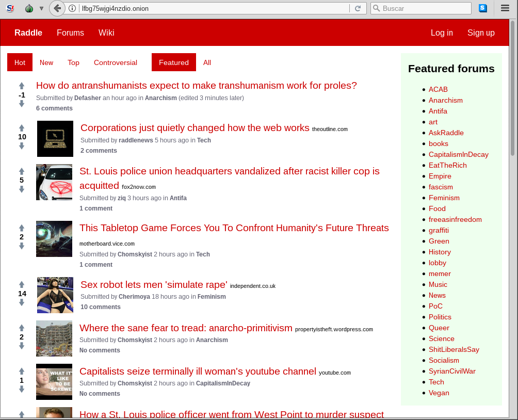Open the Tabletop Game post thumbnail
This screenshot has height=420, width=518.
click(54, 239)
